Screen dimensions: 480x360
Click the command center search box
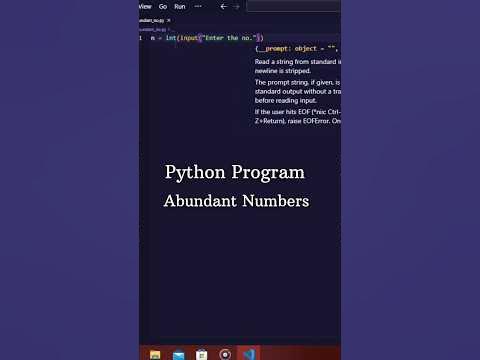(x=293, y=6)
